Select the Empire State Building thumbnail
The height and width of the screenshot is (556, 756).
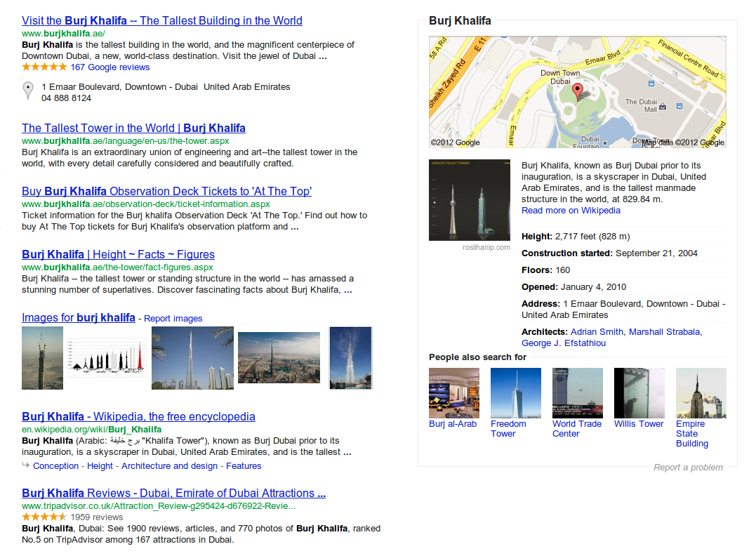(x=701, y=393)
